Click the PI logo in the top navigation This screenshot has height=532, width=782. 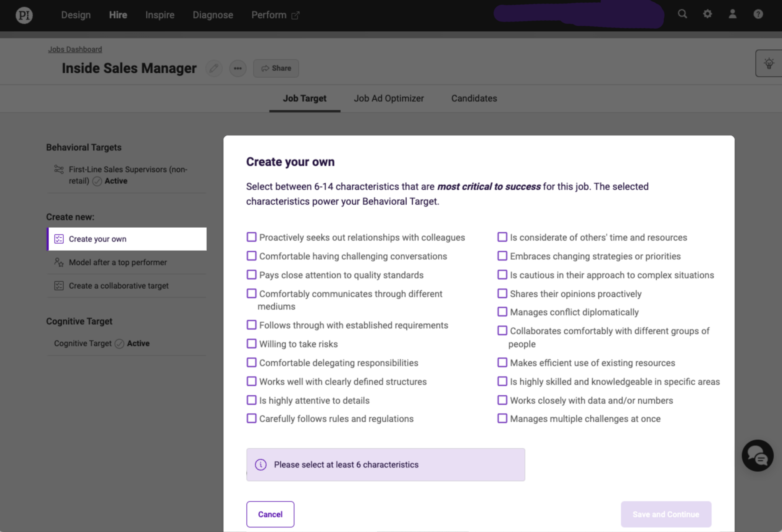pos(24,15)
